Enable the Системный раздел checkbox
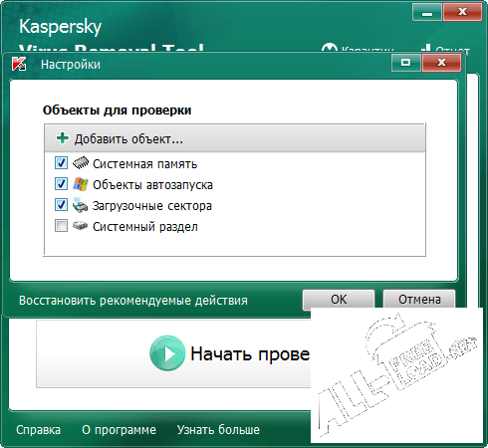This screenshot has height=448, width=488. [61, 226]
